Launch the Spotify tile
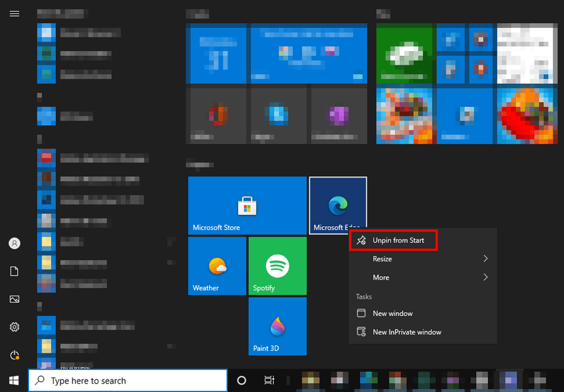The image size is (564, 392). pyautogui.click(x=277, y=265)
